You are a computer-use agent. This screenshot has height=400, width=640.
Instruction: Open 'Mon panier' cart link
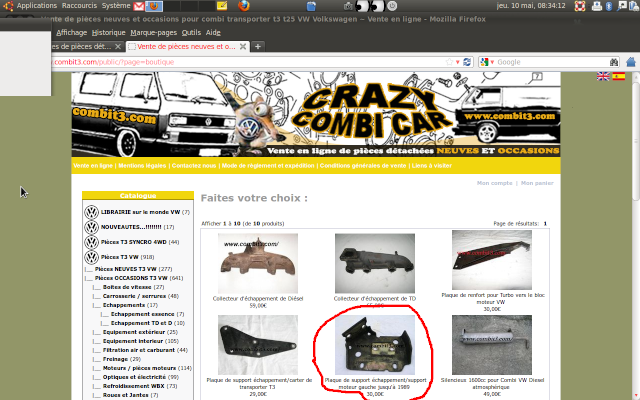(537, 183)
